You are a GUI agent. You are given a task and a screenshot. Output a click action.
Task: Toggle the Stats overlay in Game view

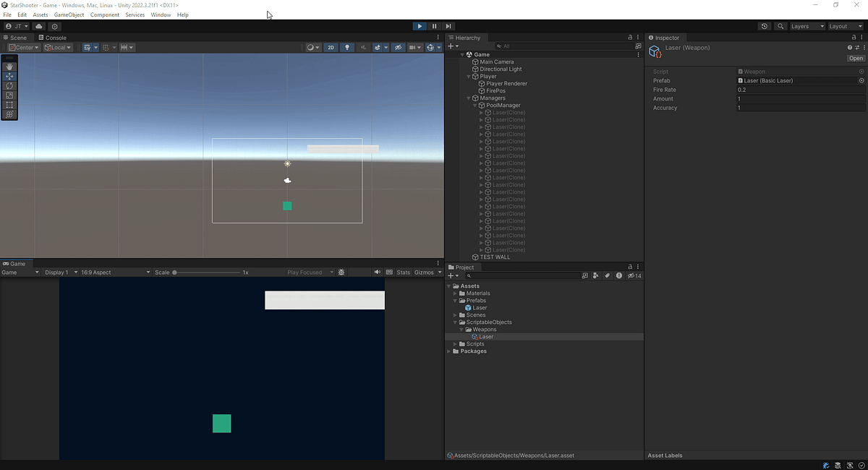[404, 273]
